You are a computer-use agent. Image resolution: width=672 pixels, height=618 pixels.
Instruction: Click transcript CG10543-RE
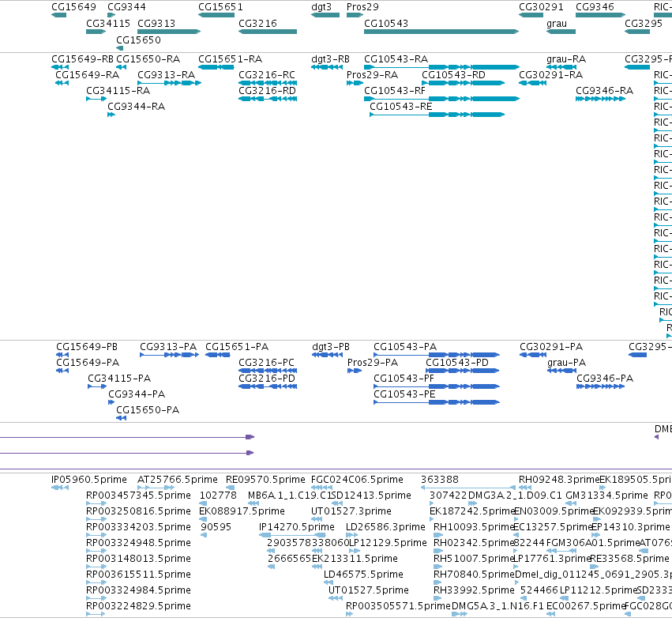coord(437,115)
